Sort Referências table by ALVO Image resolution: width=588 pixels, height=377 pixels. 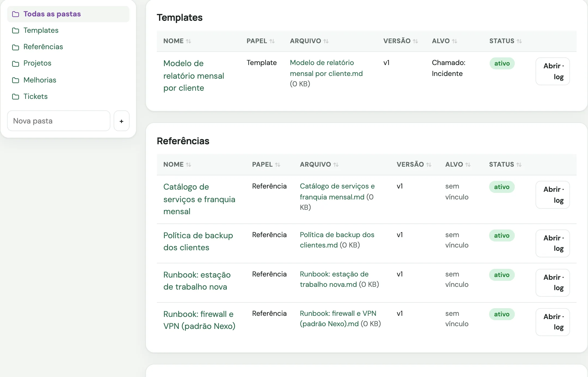point(458,164)
